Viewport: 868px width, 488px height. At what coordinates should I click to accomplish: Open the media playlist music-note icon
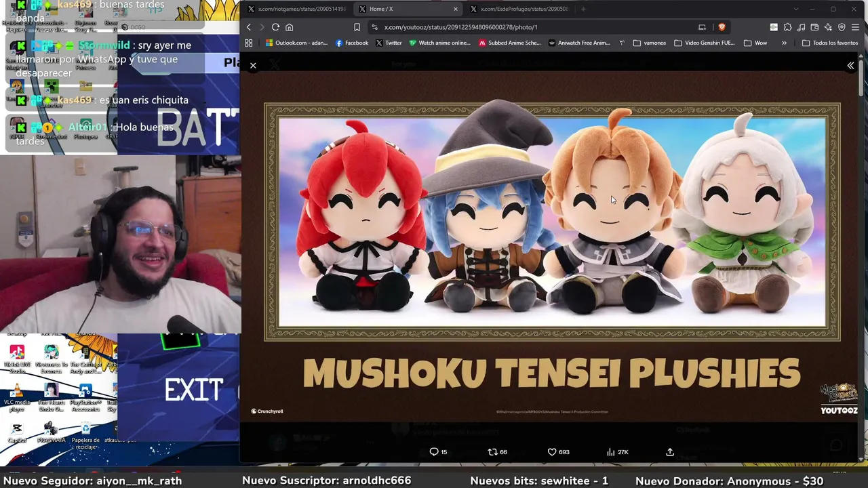pyautogui.click(x=801, y=27)
